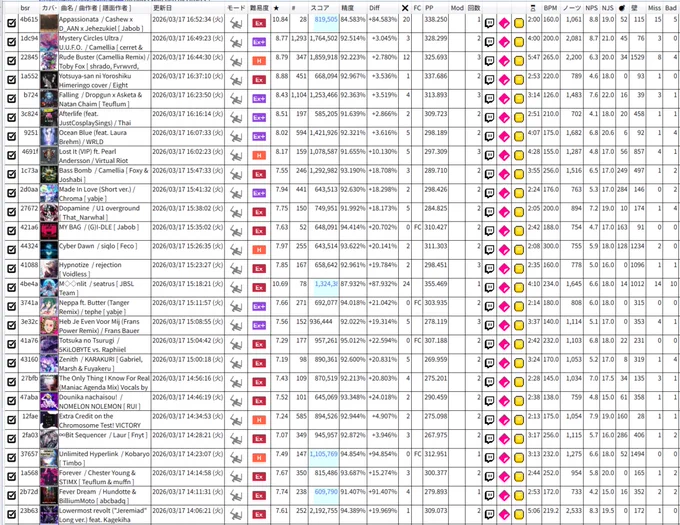Click the highlighted score 609,790
This screenshot has height=525, width=680.
326,492
